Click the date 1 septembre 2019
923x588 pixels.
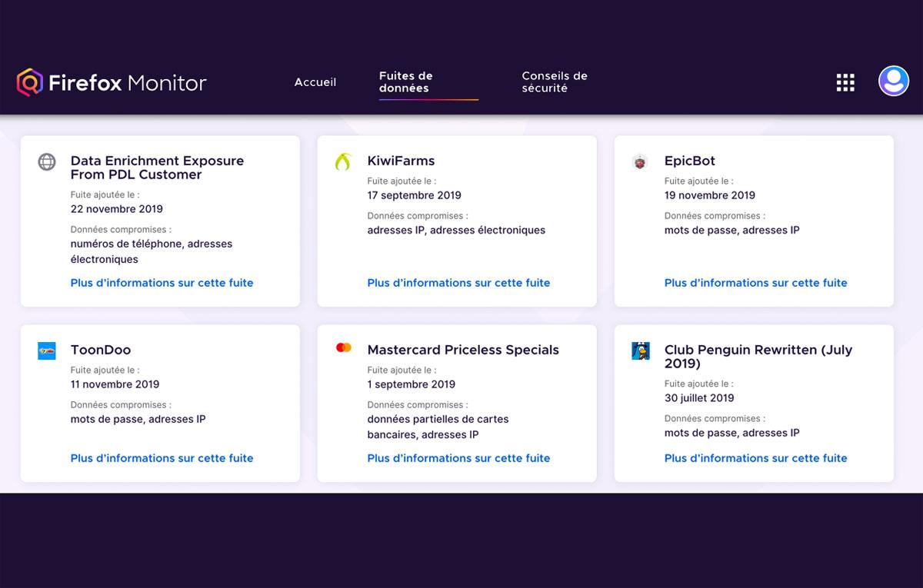[x=412, y=384]
